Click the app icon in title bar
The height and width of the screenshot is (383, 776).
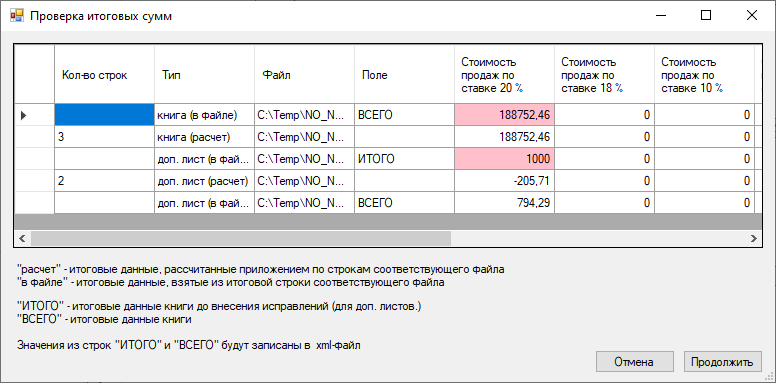pyautogui.click(x=17, y=16)
